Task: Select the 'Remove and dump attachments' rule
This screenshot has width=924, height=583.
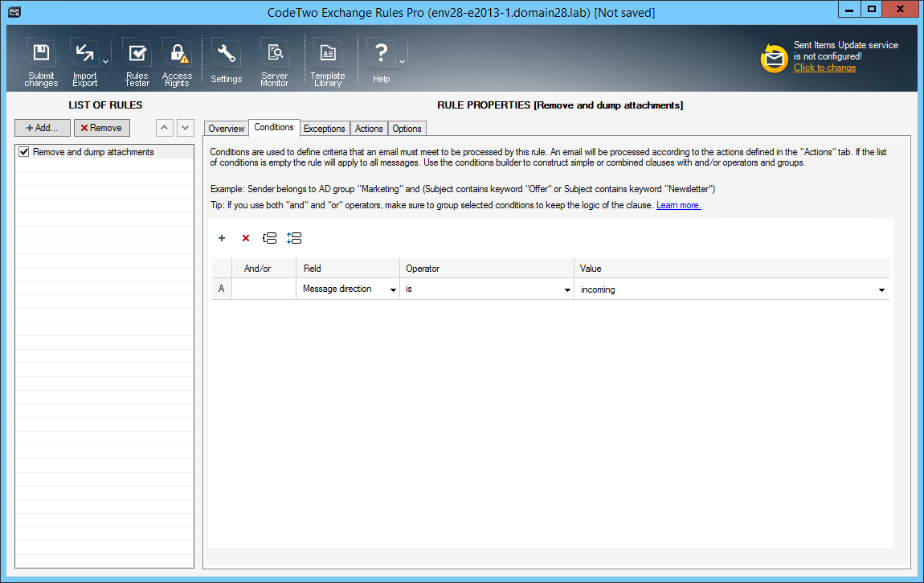Action: (104, 152)
